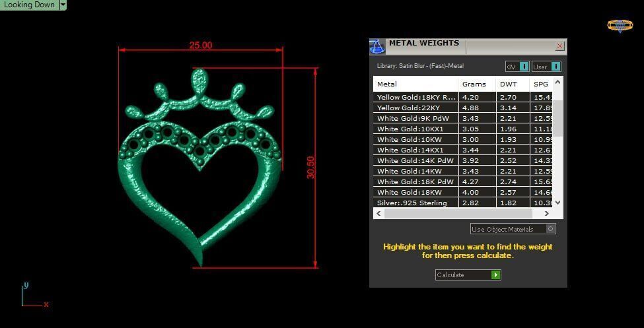The width and height of the screenshot is (644, 328).
Task: Click the scroll down arrow of metal list
Action: 557,203
